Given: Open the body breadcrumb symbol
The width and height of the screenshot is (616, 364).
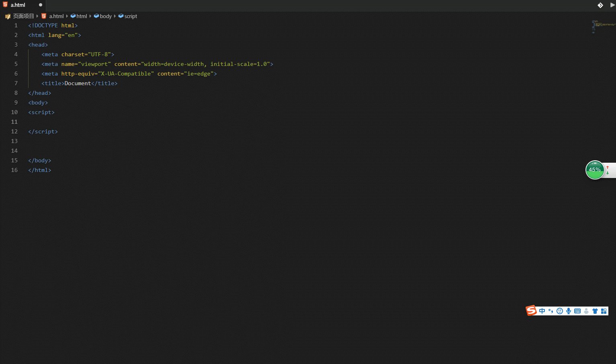Looking at the screenshot, I should point(106,16).
